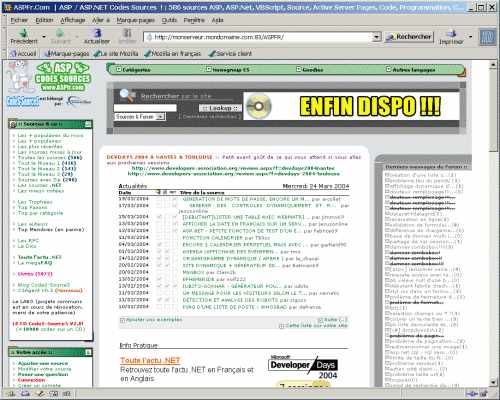The width and height of the screenshot is (500, 400).
Task: Open the Composer icon in status bar
Action: pos(40,394)
